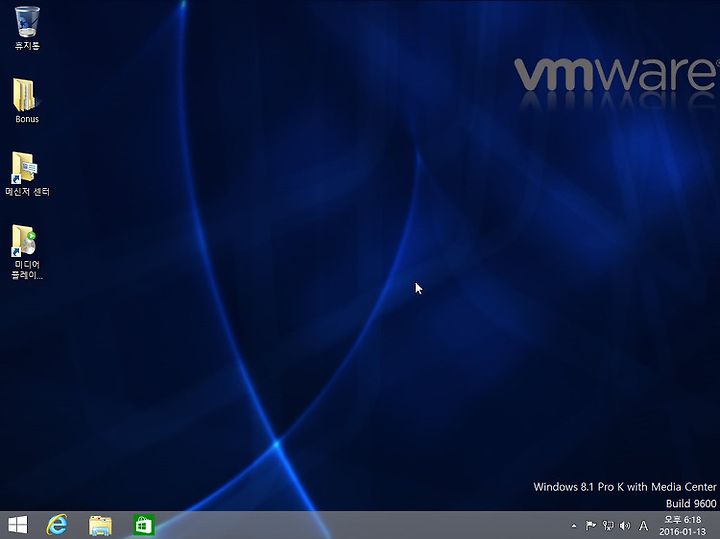Open the volume speaker tray icon
Screen dimensions: 720x539
625,525
